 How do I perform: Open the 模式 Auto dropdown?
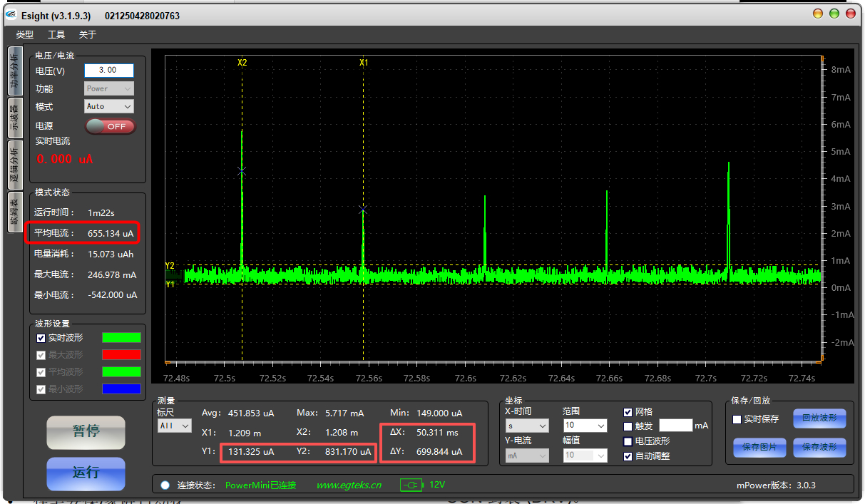tap(109, 106)
